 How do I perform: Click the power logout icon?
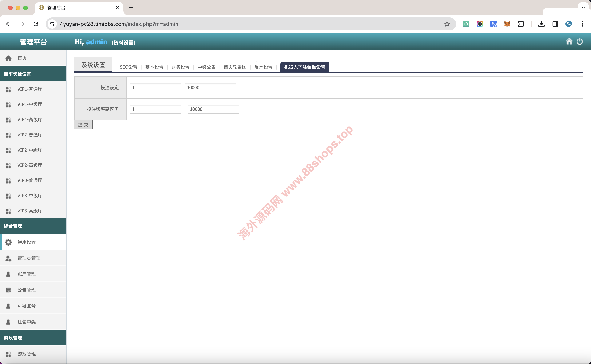pos(580,41)
